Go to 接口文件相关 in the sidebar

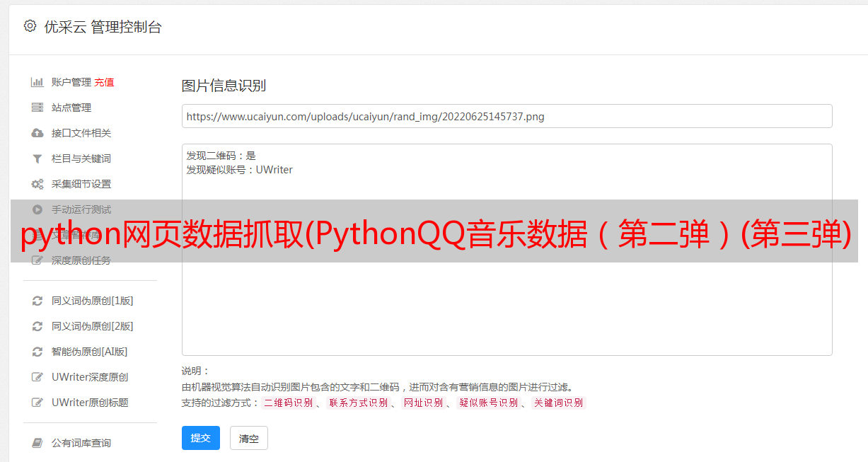point(83,133)
